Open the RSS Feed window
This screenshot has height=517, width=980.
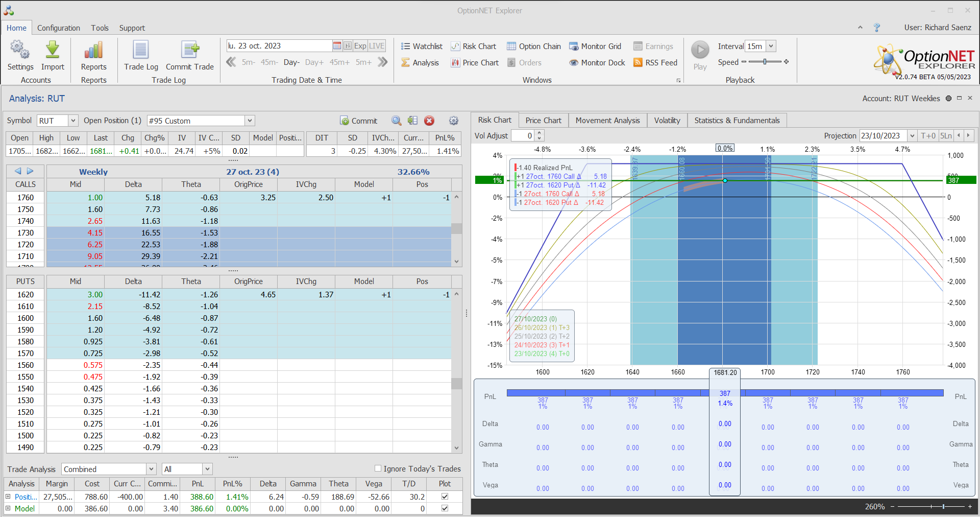point(655,63)
